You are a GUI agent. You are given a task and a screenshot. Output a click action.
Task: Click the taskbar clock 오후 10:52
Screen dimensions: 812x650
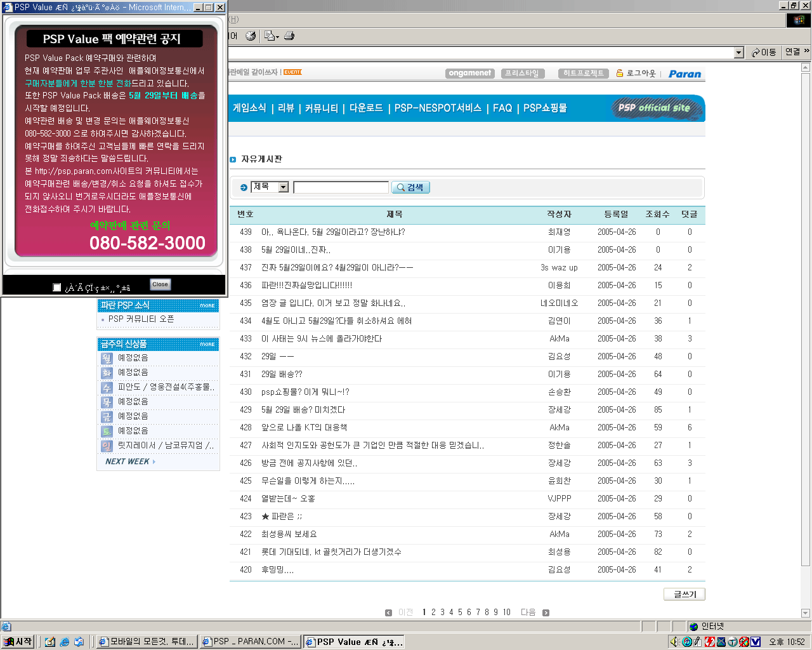click(787, 642)
